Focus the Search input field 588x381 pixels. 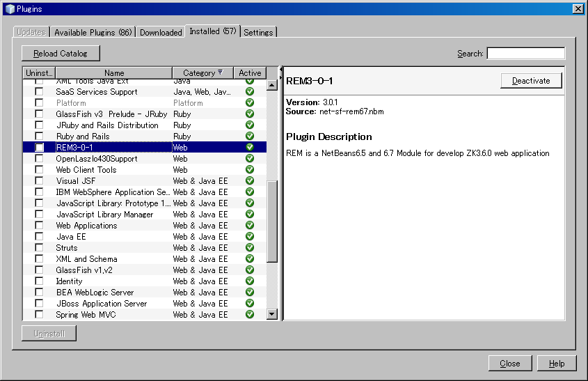[526, 54]
